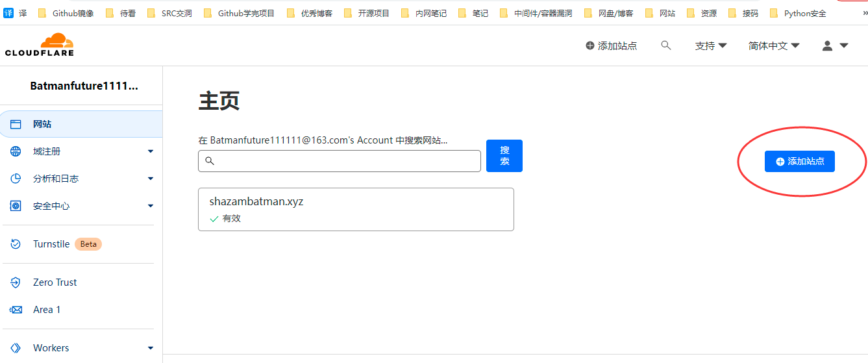Click Github镜像 bookmark folder icon
The image size is (868, 363).
[43, 13]
